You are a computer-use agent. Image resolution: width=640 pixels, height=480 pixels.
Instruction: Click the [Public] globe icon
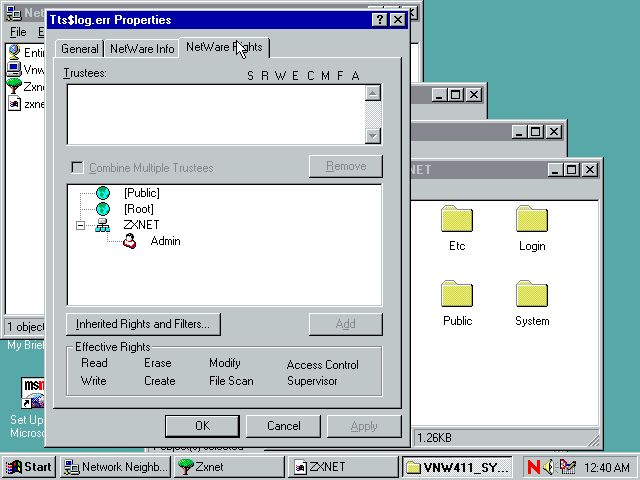[103, 193]
